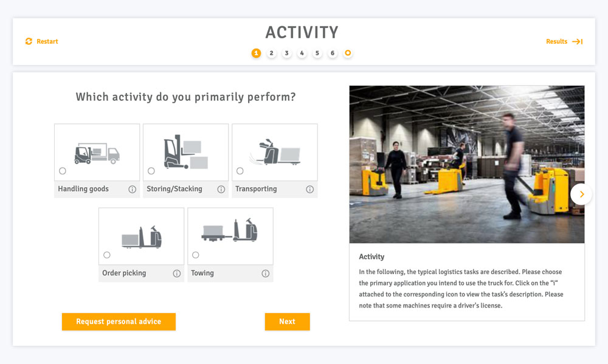Select the Towing radio button
The width and height of the screenshot is (608, 364).
point(196,255)
